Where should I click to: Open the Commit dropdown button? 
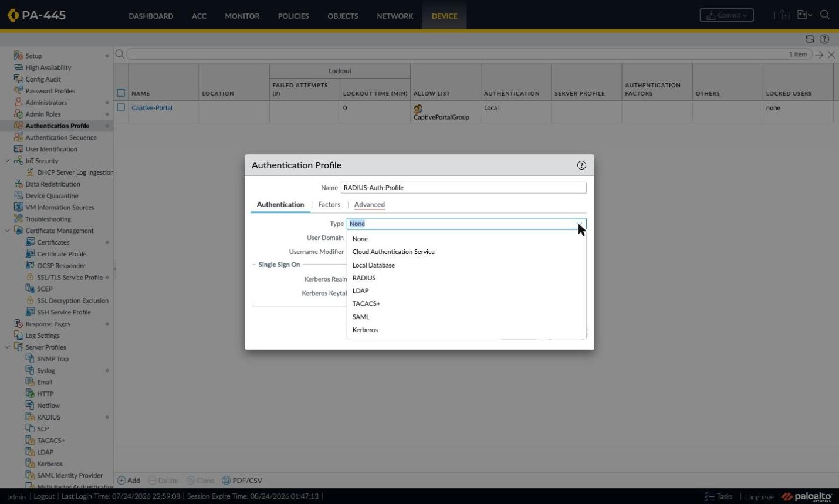tap(726, 15)
